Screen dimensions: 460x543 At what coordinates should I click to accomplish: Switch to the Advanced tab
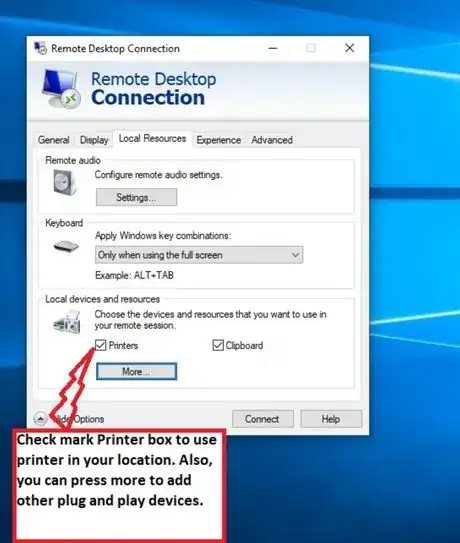pos(272,140)
